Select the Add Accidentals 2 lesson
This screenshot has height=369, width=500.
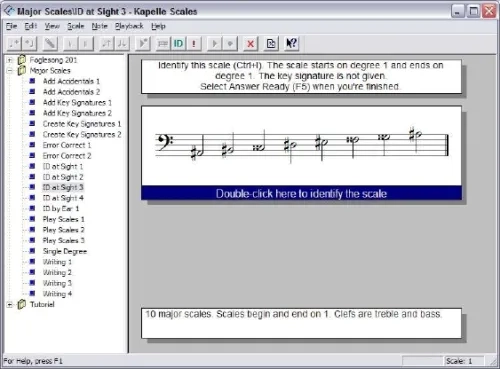71,92
